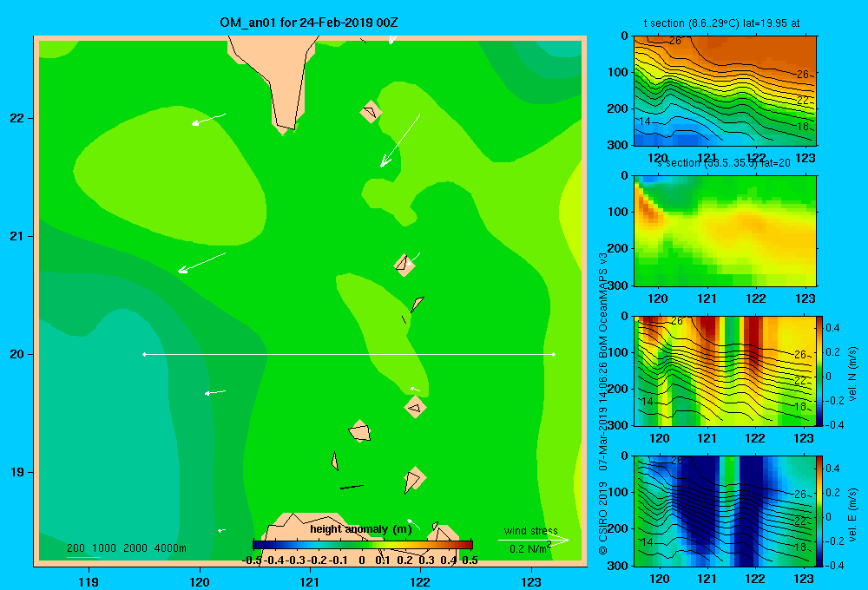868x590 pixels.
Task: Click the island near 122E 19N
Action: 414,479
